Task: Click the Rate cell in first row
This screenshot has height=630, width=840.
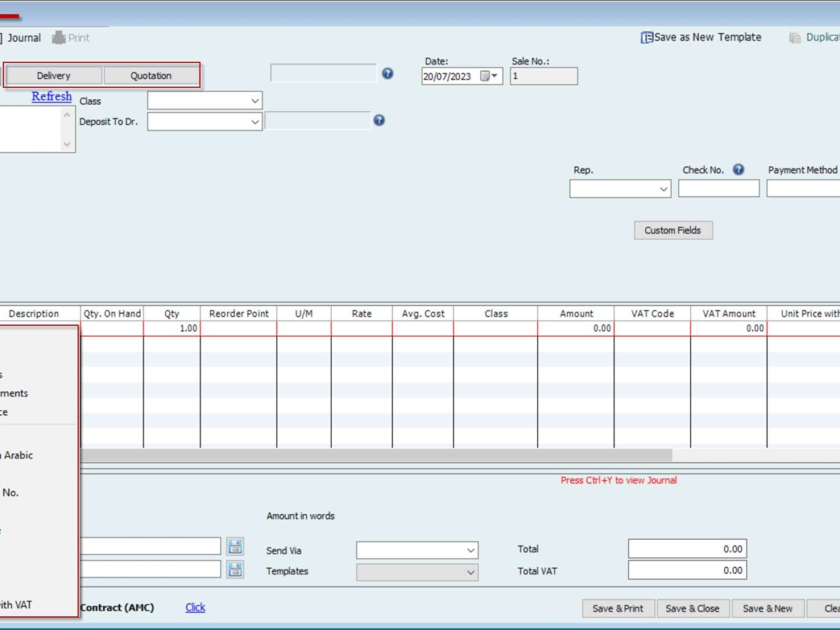Action: [362, 328]
